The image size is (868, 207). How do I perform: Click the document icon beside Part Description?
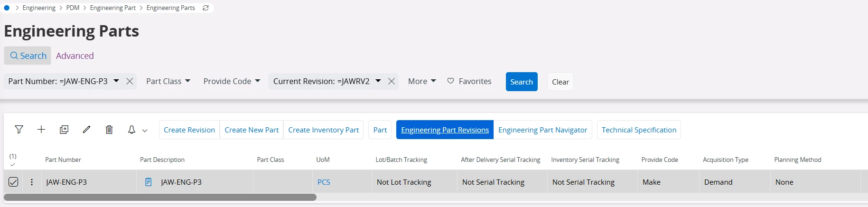point(149,182)
